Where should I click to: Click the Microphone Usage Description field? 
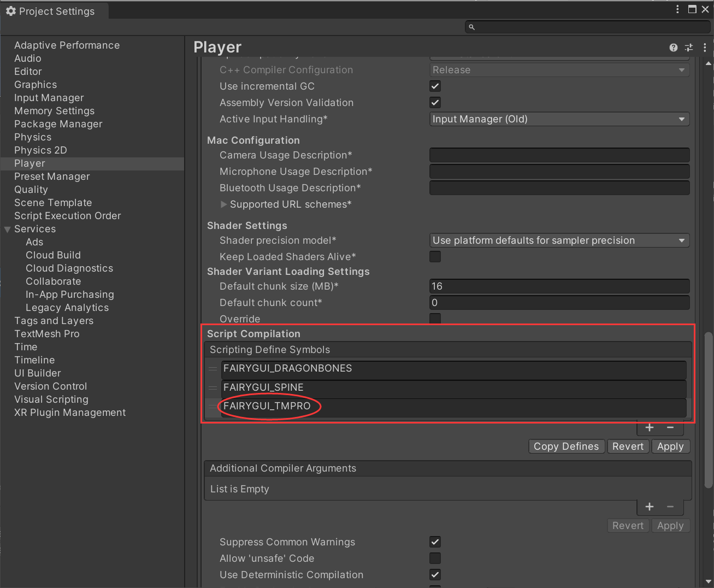click(x=559, y=172)
